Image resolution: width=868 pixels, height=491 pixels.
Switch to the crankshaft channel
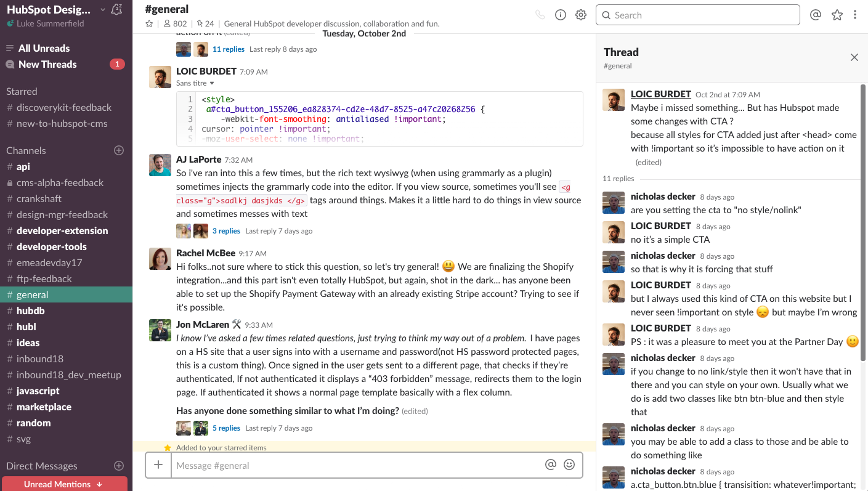point(66,198)
